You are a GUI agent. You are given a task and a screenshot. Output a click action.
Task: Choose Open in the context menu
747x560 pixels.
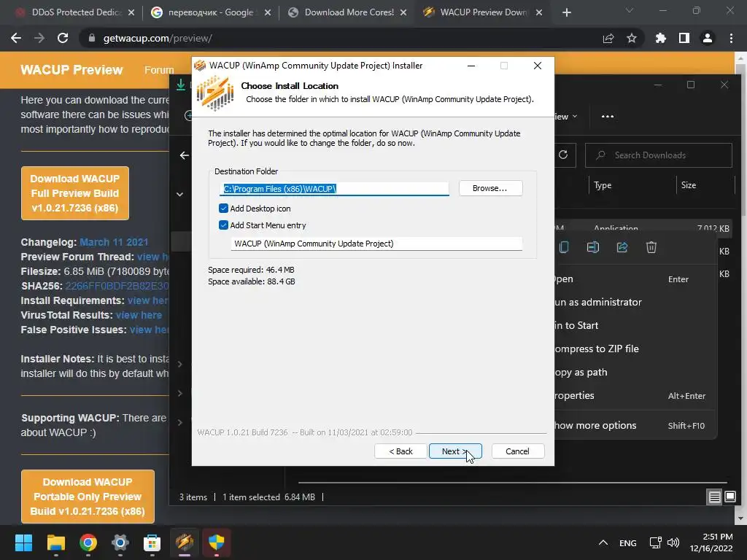coord(634,279)
